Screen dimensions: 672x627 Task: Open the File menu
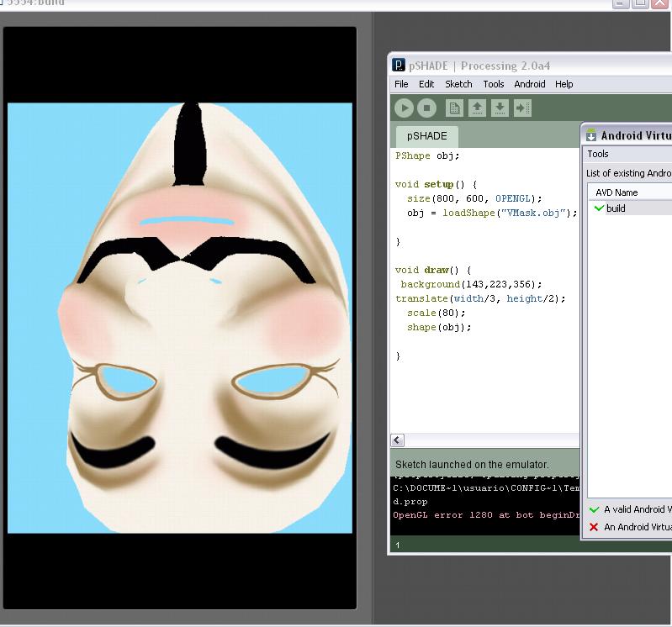tap(401, 84)
